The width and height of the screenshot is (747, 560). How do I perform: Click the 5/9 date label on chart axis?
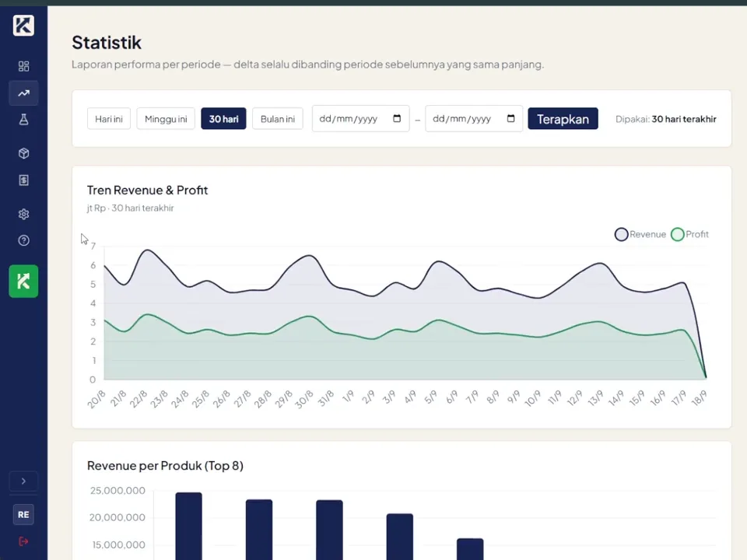430,397
